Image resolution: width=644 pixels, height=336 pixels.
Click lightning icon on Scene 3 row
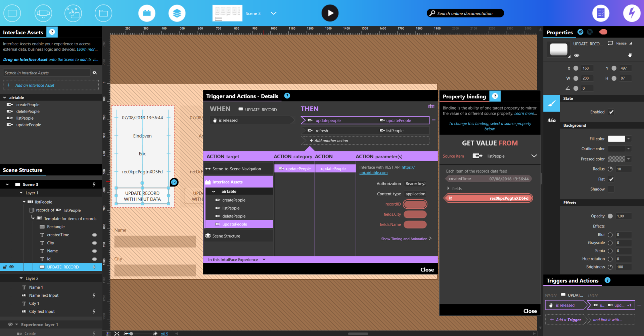click(94, 184)
